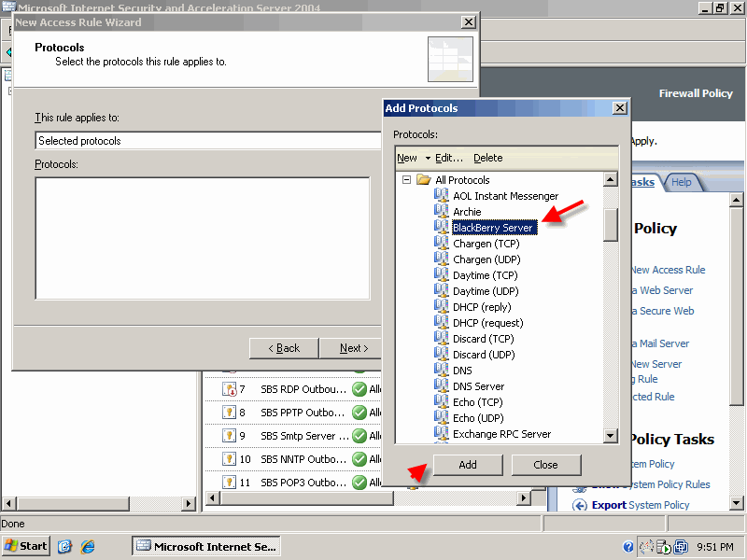747x560 pixels.
Task: Launch Internet Explorer from the quick launch
Action: tap(87, 547)
